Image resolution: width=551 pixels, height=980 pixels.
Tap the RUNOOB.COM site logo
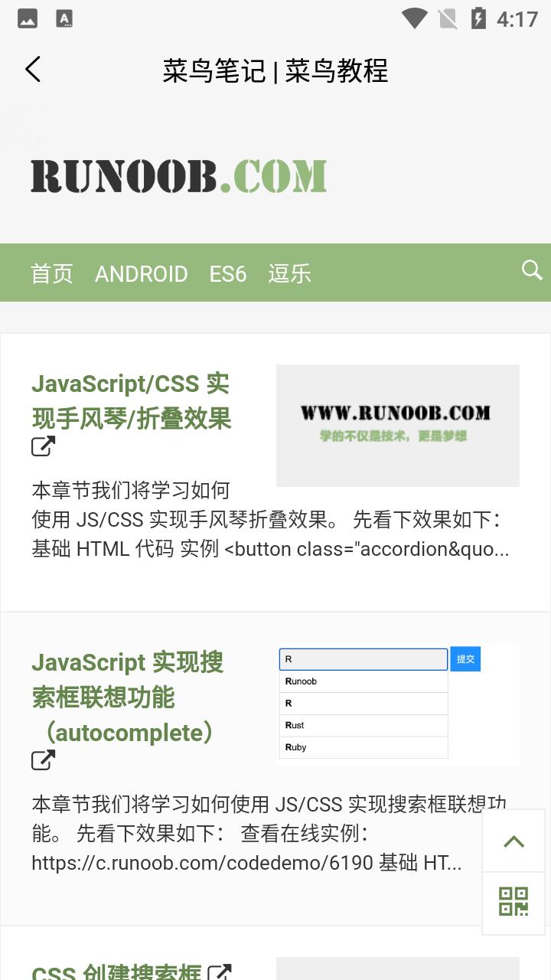[179, 176]
